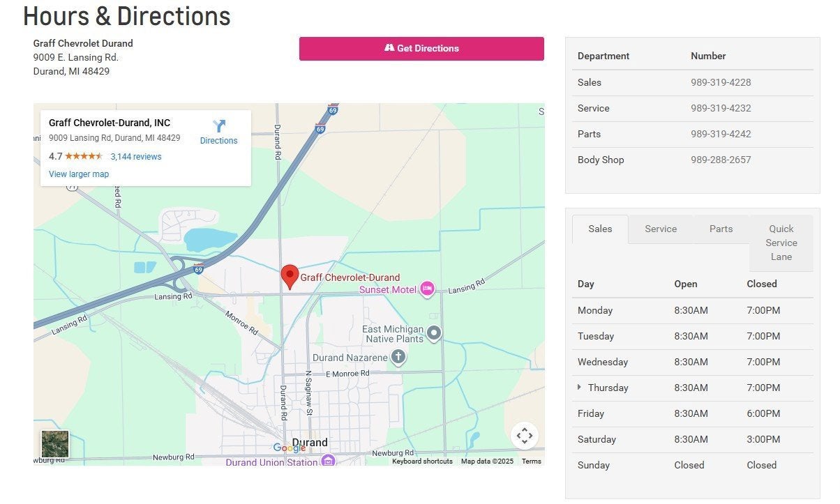Open the View larger map link
The image size is (840, 504).
(79, 174)
